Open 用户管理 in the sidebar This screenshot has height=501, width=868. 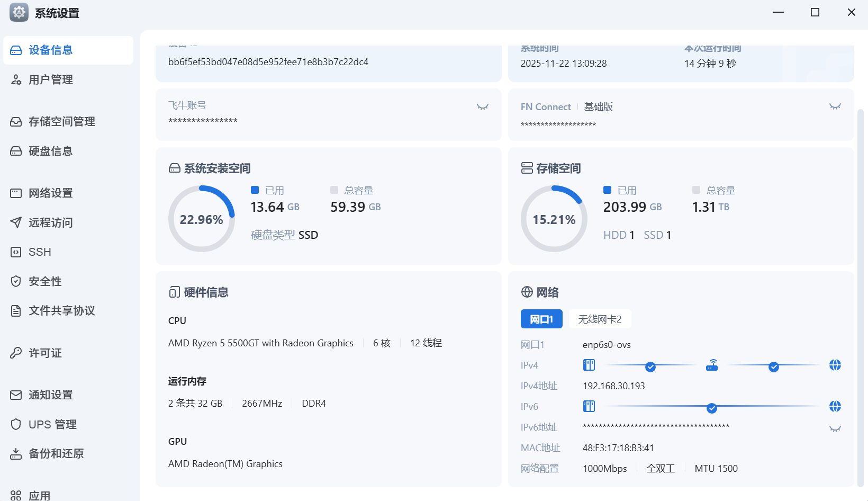[x=51, y=80]
